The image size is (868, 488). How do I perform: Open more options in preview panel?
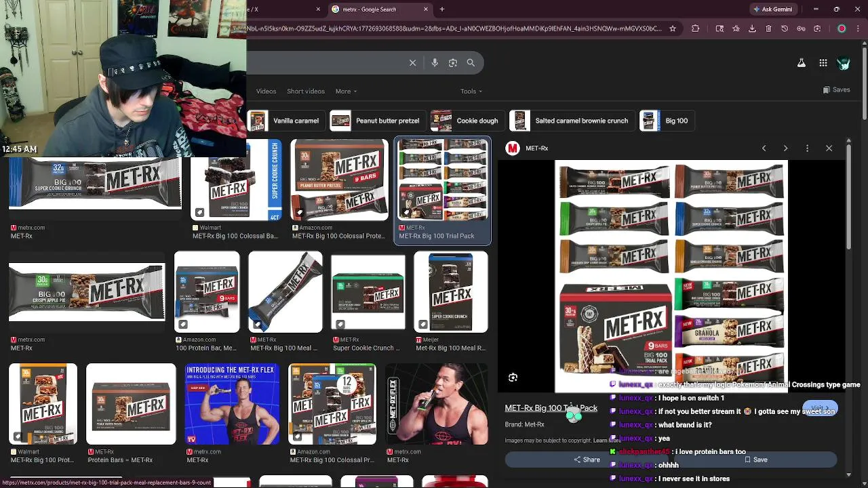tap(807, 148)
